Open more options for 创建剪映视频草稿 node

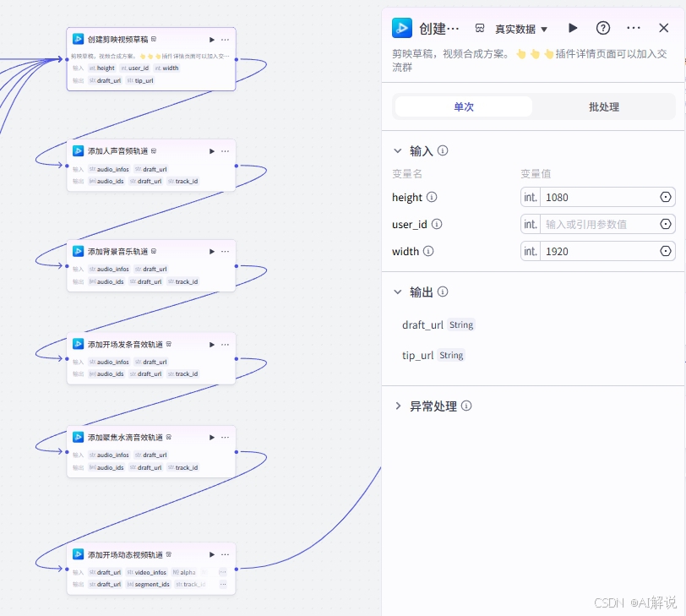tap(225, 40)
